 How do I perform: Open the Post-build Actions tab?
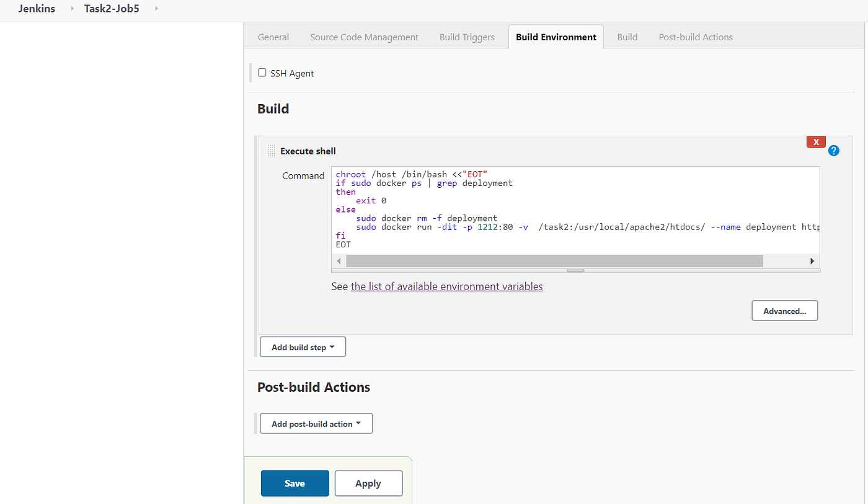[695, 37]
